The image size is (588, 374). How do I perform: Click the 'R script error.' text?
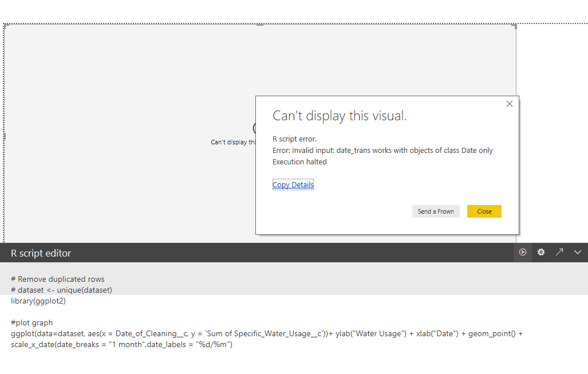[x=294, y=139]
